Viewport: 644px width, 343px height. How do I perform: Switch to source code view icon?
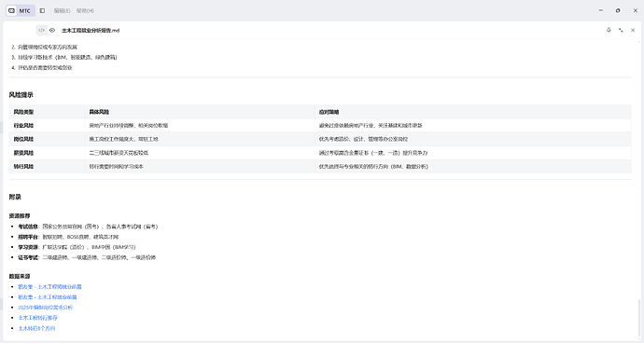click(x=41, y=31)
